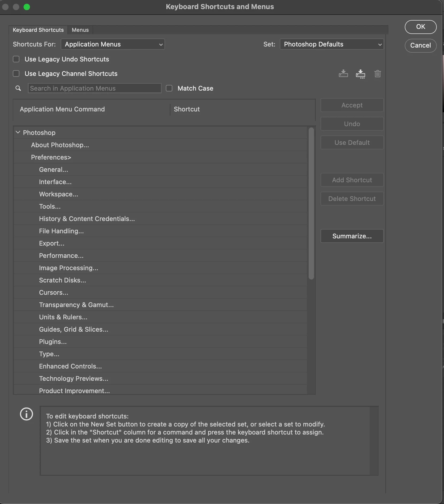Click the OK button

pos(420,27)
